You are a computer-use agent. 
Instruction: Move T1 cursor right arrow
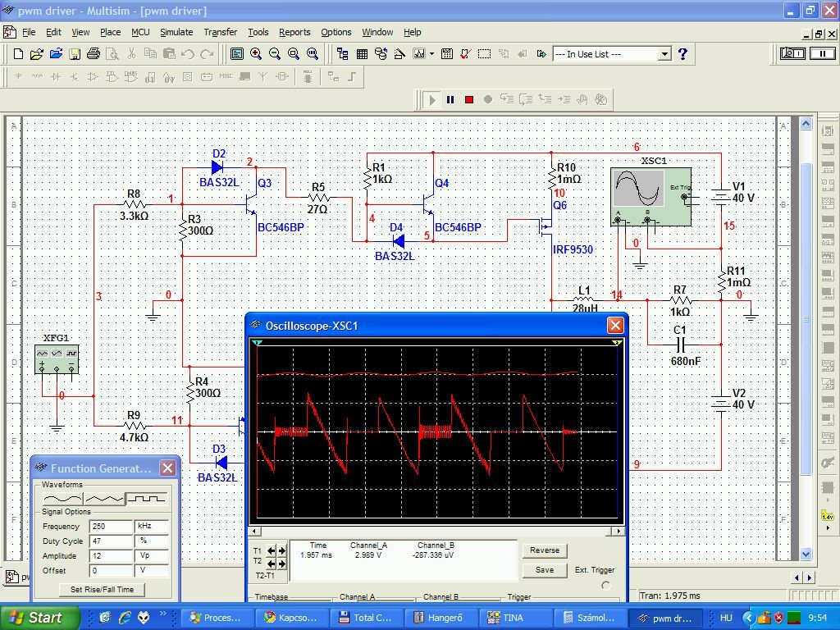282,550
